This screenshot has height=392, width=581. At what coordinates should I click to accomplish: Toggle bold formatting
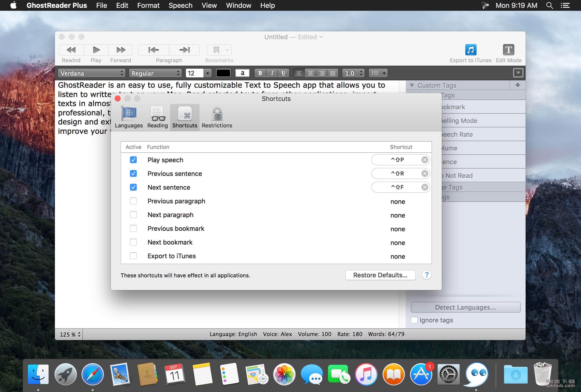260,73
